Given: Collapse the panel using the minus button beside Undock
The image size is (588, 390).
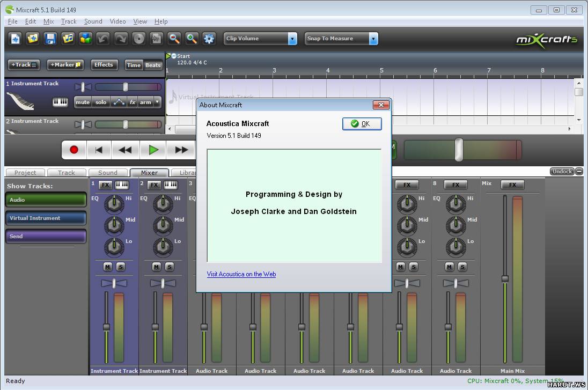Looking at the screenshot, I should pos(579,171).
